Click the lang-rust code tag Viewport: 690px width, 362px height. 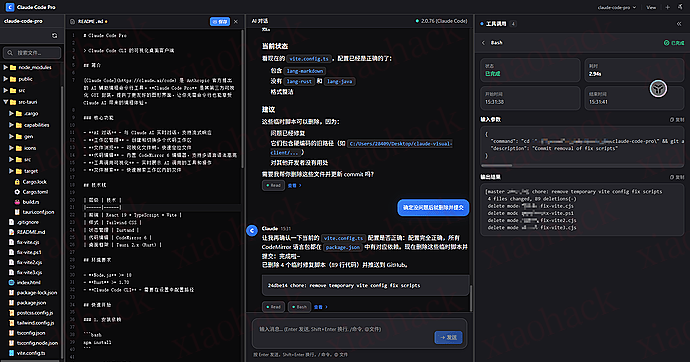[299, 81]
